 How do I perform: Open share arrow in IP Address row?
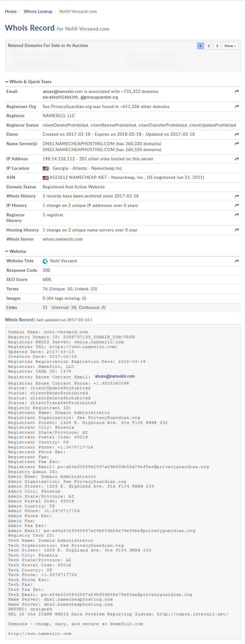tap(237, 159)
